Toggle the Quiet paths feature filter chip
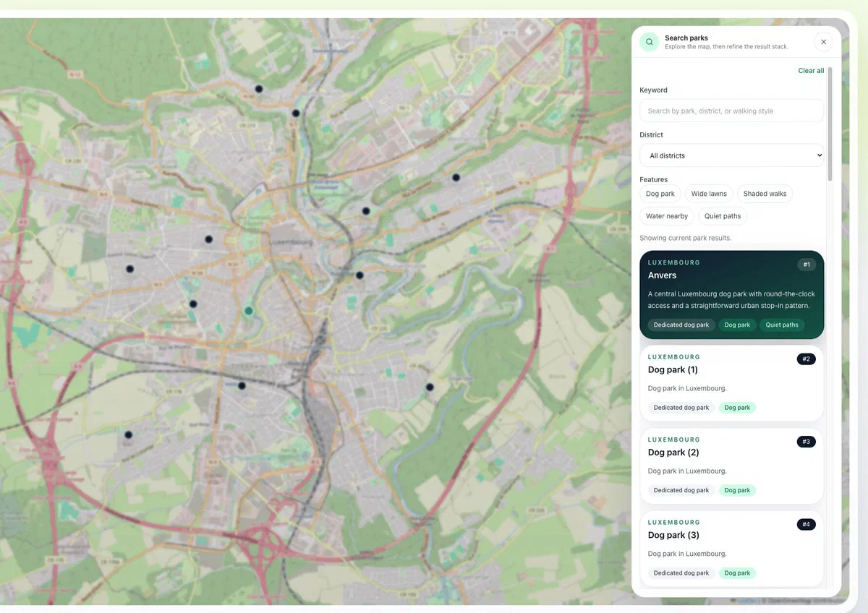The width and height of the screenshot is (868, 613). [723, 216]
